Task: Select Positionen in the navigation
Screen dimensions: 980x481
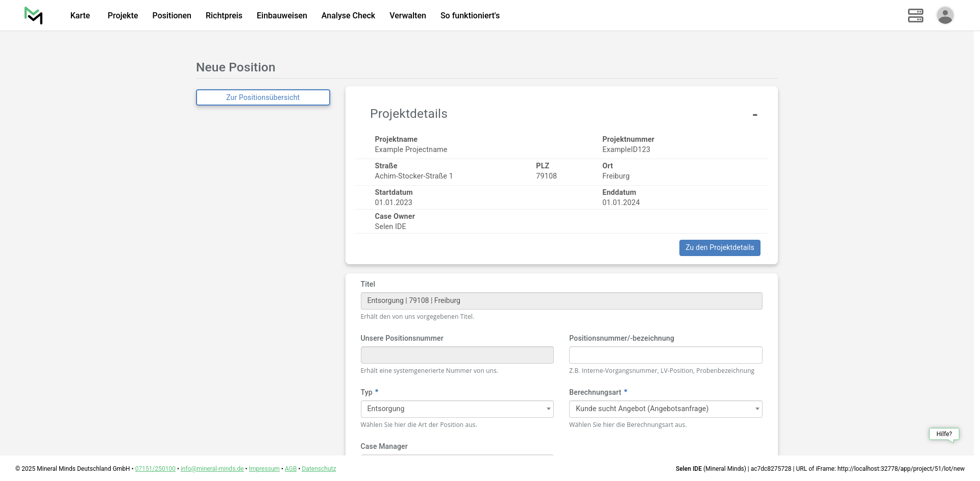Action: 171,15
